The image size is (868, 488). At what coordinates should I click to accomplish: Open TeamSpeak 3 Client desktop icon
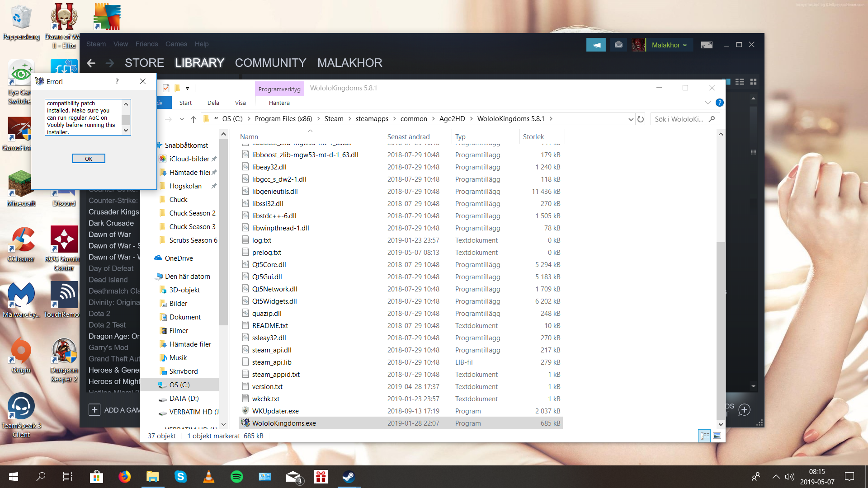pos(21,415)
